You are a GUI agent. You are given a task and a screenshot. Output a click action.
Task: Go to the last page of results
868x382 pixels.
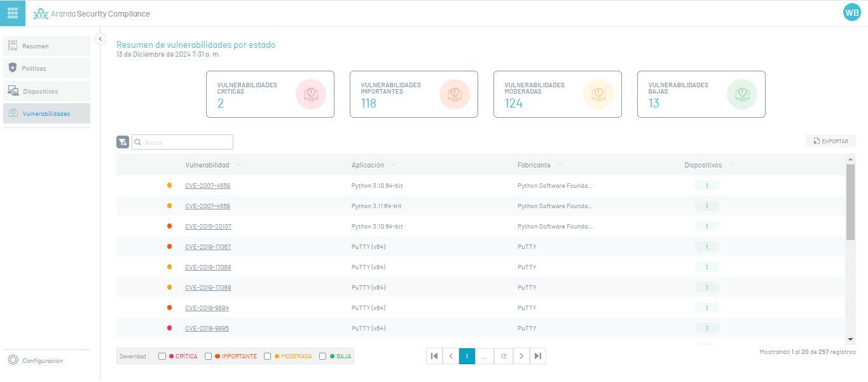click(538, 356)
